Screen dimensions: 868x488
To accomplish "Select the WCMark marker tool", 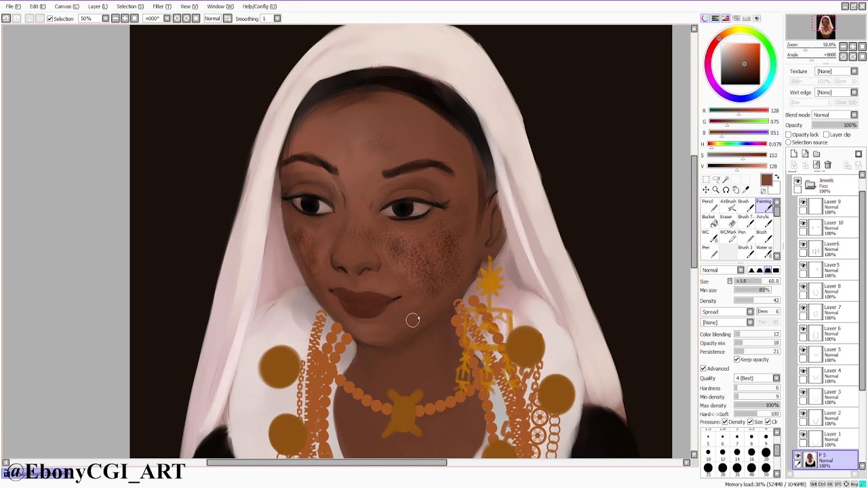I will coord(727,236).
